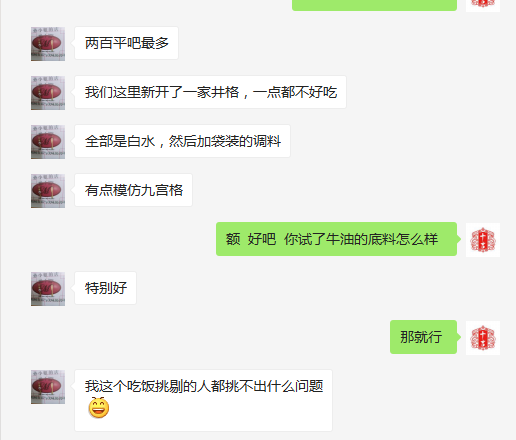Click the "有点模仿九宫格" message bubble
This screenshot has height=440, width=516.
pyautogui.click(x=134, y=190)
